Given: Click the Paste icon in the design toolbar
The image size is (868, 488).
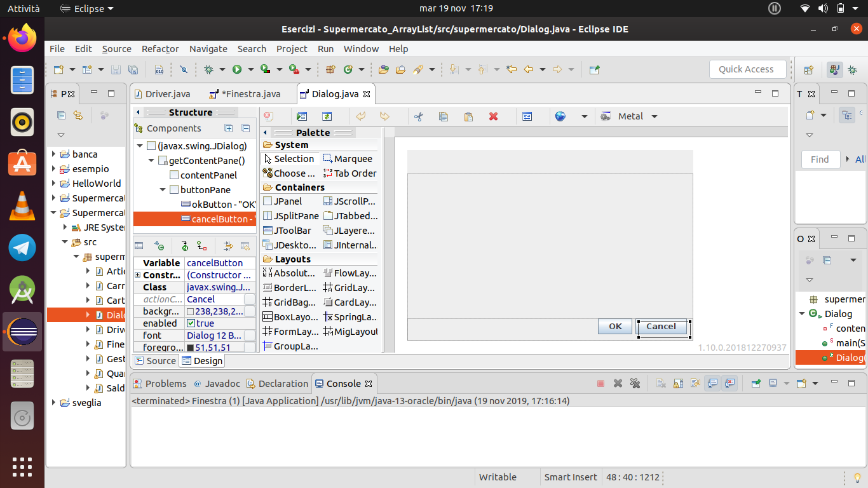Looking at the screenshot, I should 468,116.
